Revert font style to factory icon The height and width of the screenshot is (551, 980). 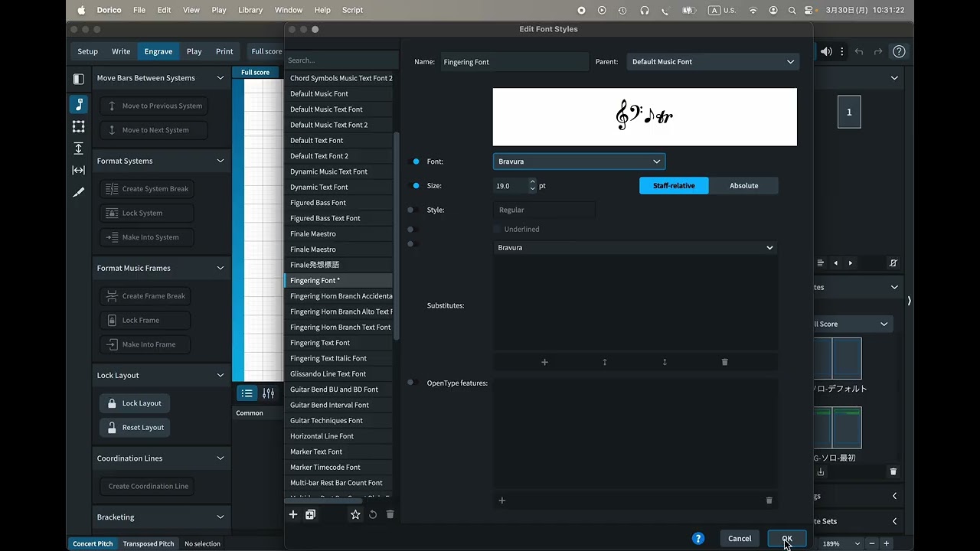pyautogui.click(x=373, y=514)
